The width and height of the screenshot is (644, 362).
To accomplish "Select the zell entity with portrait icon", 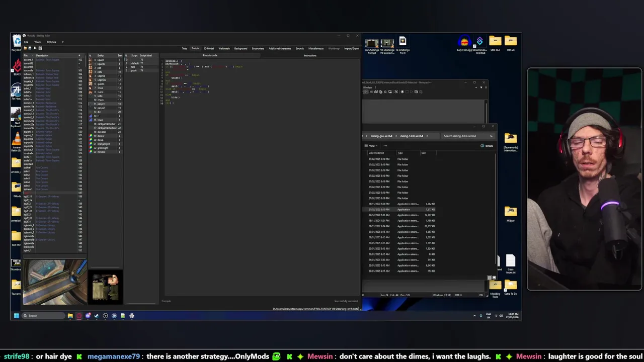I will click(106, 68).
